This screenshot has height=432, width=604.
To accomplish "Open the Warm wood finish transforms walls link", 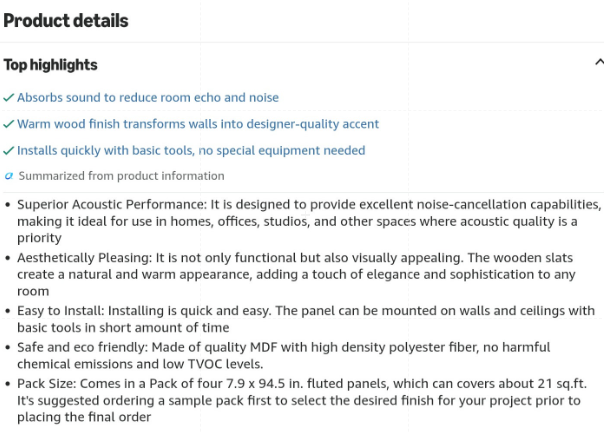I will pyautogui.click(x=198, y=124).
